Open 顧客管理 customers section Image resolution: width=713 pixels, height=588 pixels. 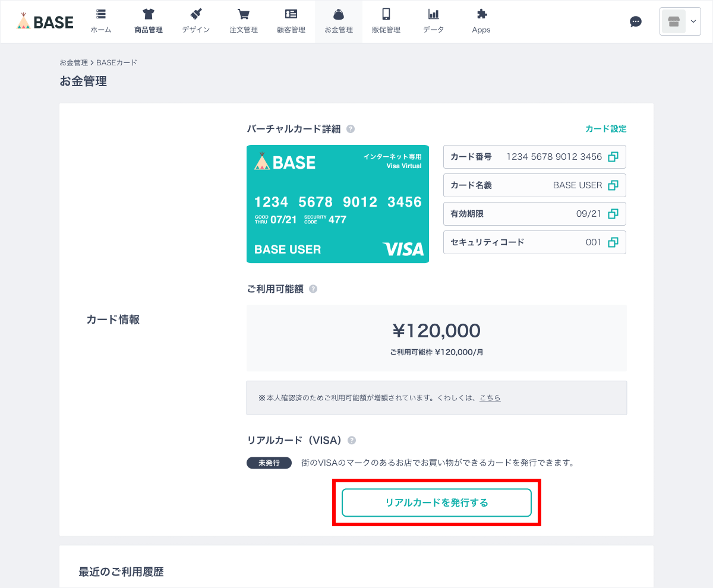click(x=291, y=21)
